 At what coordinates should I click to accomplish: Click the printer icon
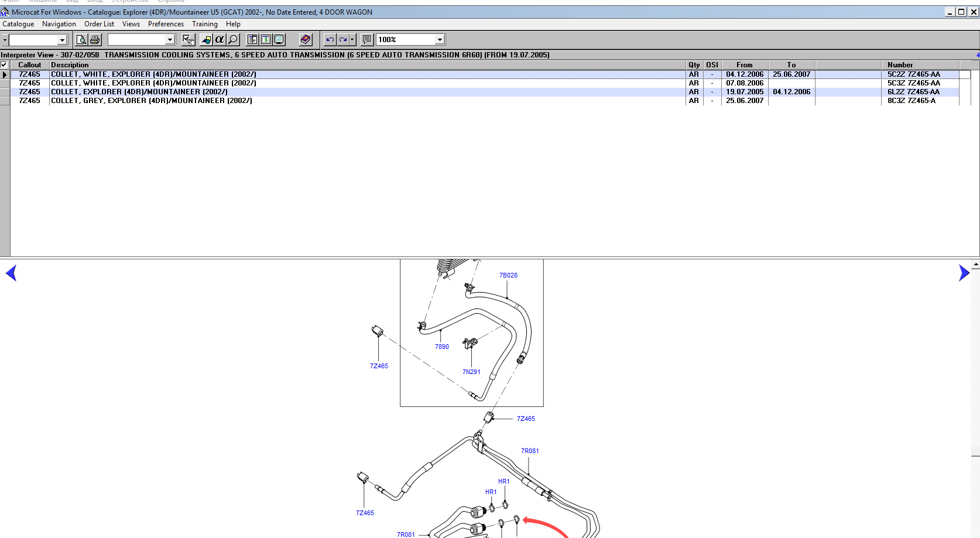pyautogui.click(x=95, y=40)
